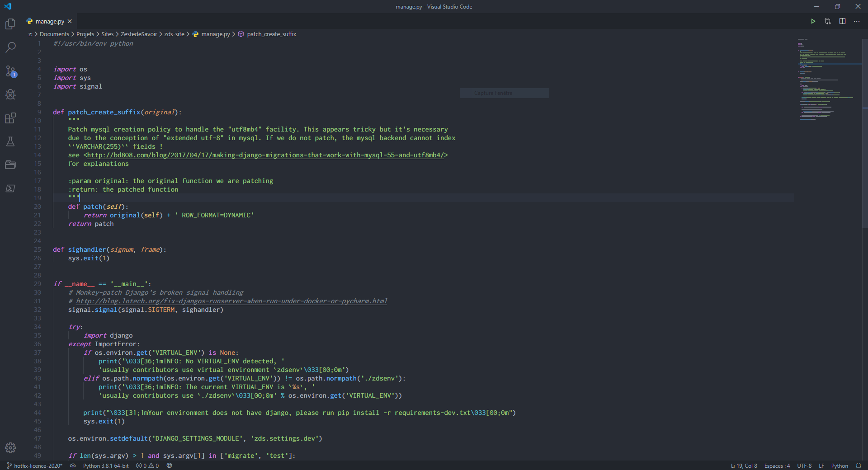The image size is (868, 470).
Task: Select the manage.py editor tab
Action: (x=49, y=21)
